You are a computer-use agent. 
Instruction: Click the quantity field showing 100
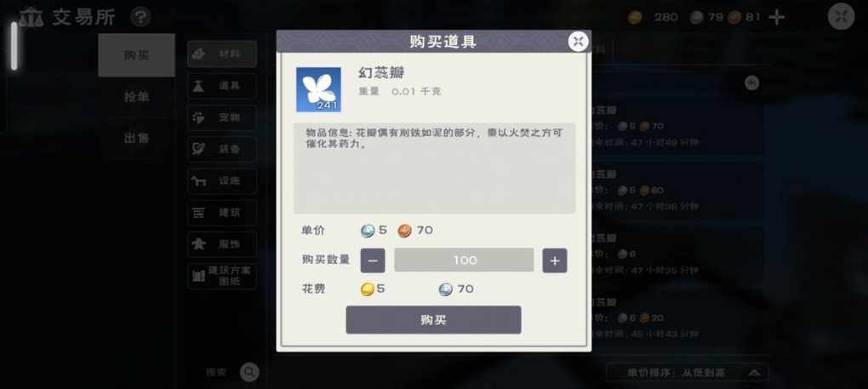464,260
